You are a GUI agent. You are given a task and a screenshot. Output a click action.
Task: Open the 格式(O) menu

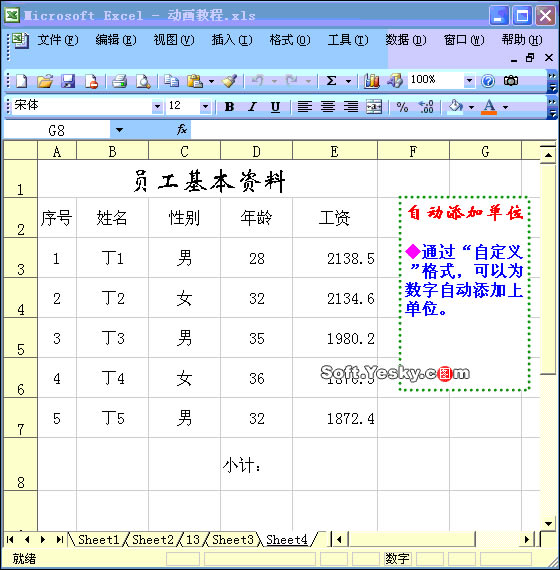click(290, 40)
